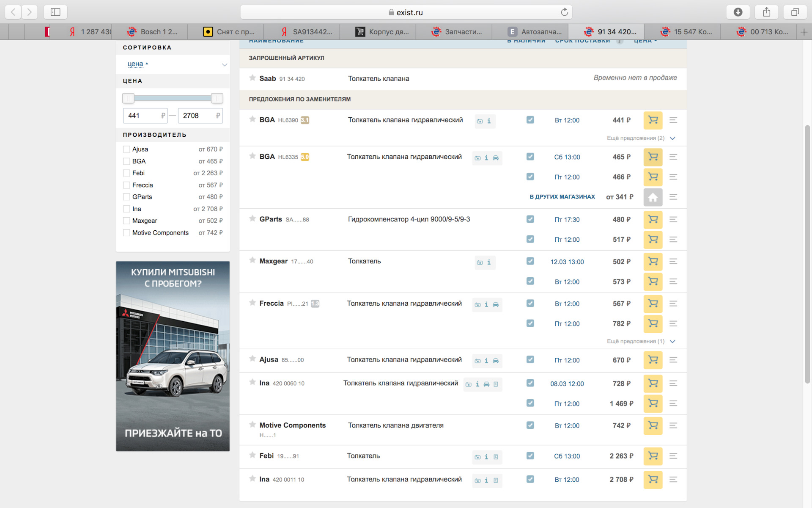This screenshot has height=508, width=812.
Task: Expand 'Ещё предложения (2)' under BGA HL6390
Action: click(x=641, y=138)
